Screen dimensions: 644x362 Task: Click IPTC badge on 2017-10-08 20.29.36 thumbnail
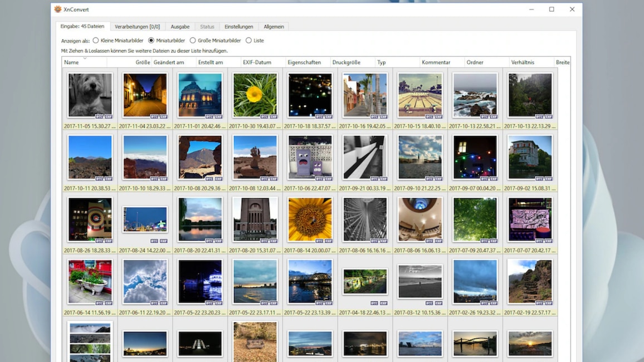point(209,179)
